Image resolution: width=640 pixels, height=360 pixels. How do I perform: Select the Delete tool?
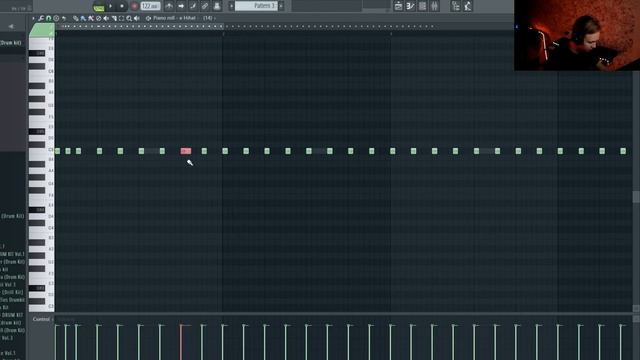pos(98,18)
